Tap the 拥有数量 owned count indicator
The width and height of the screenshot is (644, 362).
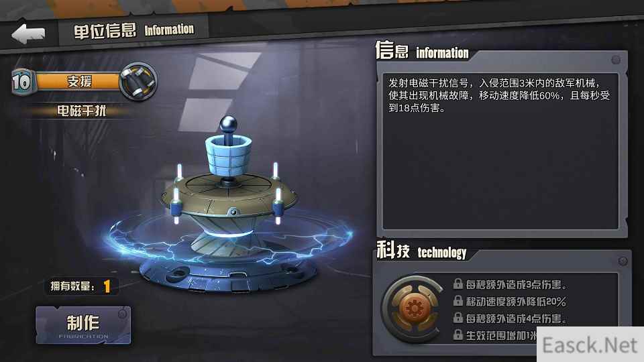[x=81, y=286]
